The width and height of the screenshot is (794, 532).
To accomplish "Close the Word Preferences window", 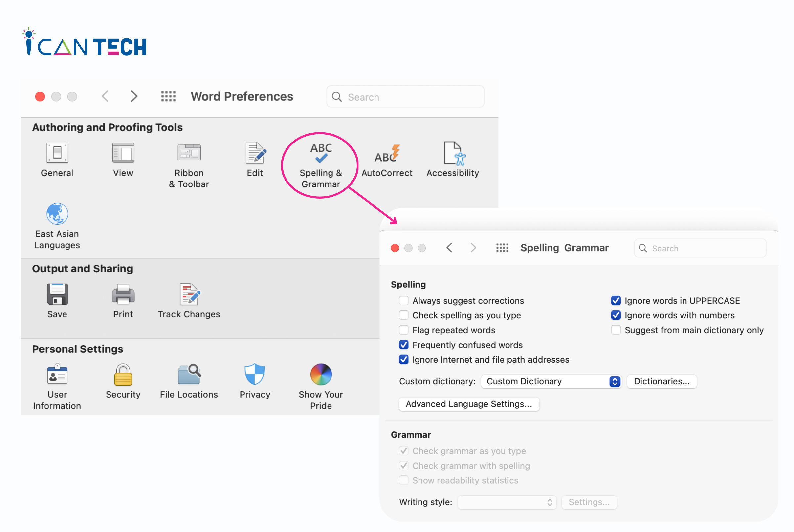I will point(40,96).
